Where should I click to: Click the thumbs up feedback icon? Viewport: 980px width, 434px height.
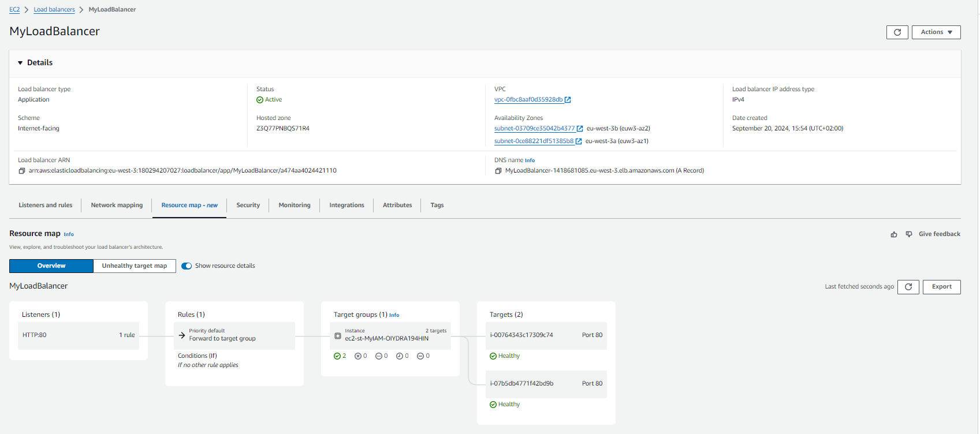[x=894, y=234]
